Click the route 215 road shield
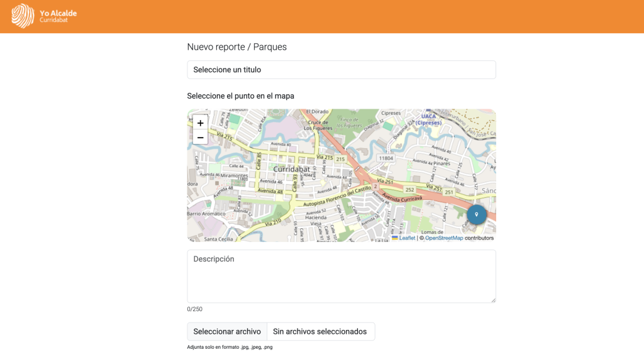The height and width of the screenshot is (362, 644). point(340,160)
